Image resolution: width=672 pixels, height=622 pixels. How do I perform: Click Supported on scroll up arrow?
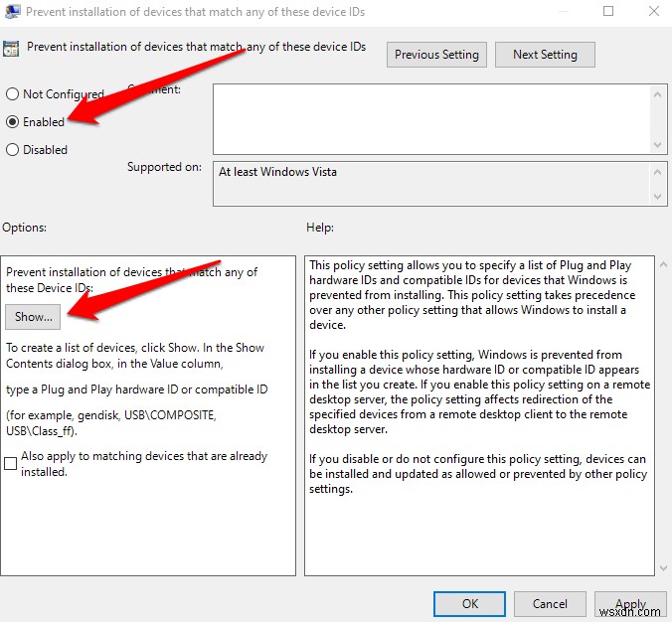point(658,172)
